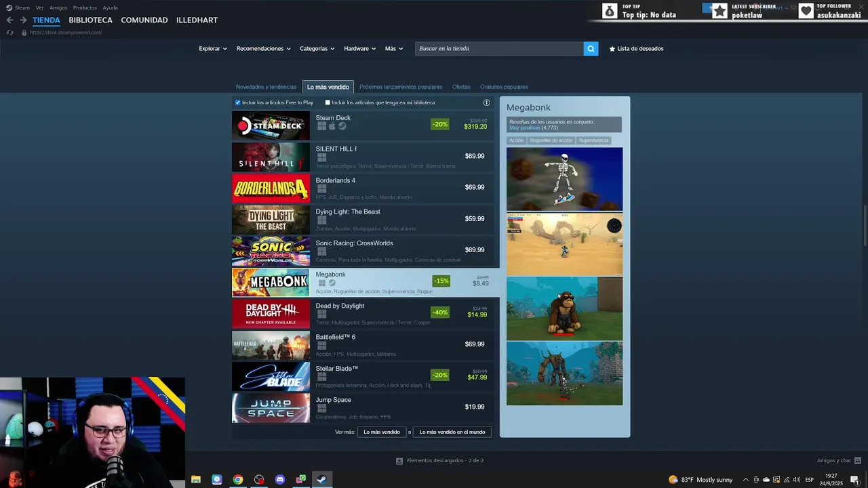Switch to Gratuitos populares tab
The height and width of the screenshot is (488, 868).
[504, 87]
